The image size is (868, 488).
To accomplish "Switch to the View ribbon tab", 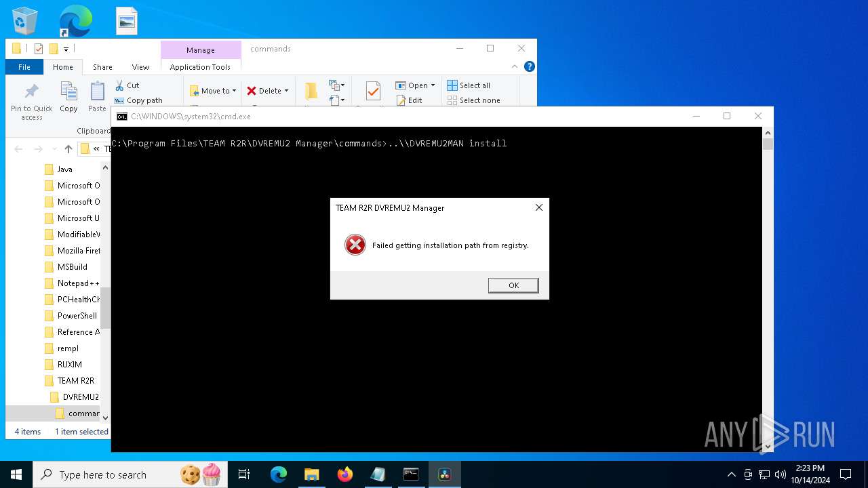I will coord(140,67).
